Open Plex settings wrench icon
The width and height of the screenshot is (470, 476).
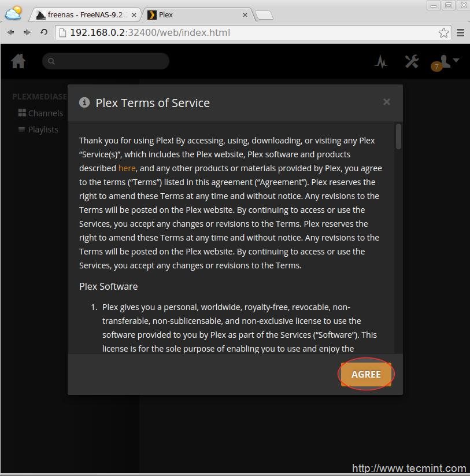point(412,62)
